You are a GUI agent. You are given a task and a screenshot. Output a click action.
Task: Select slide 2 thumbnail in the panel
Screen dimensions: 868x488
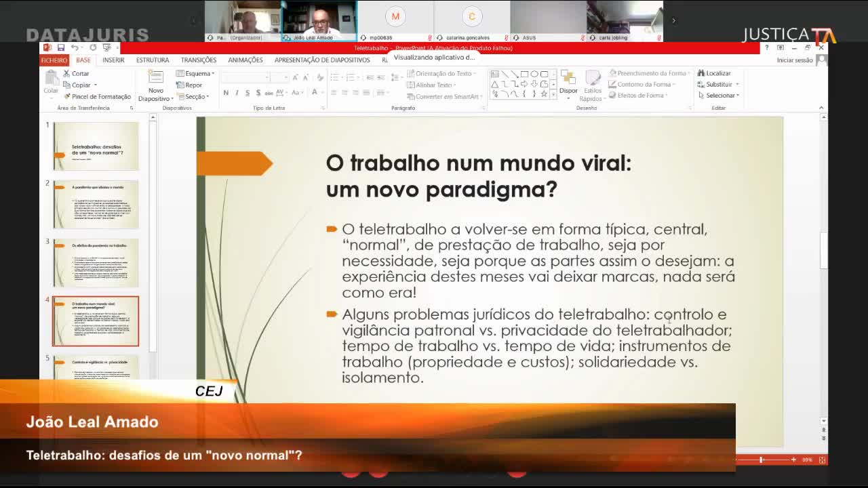tap(96, 203)
